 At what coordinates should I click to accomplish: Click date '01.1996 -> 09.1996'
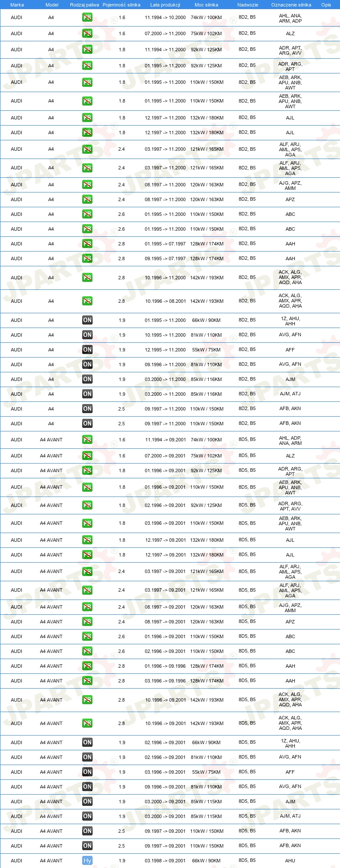pos(165,666)
